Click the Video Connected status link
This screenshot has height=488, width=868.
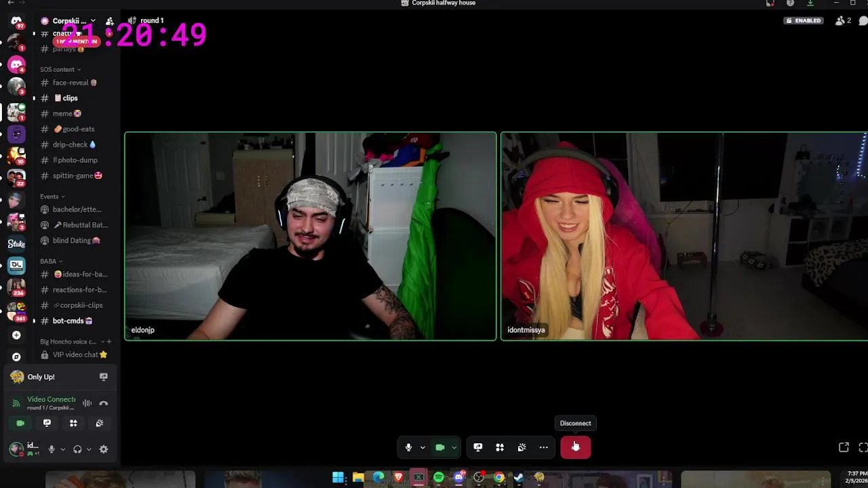click(52, 399)
